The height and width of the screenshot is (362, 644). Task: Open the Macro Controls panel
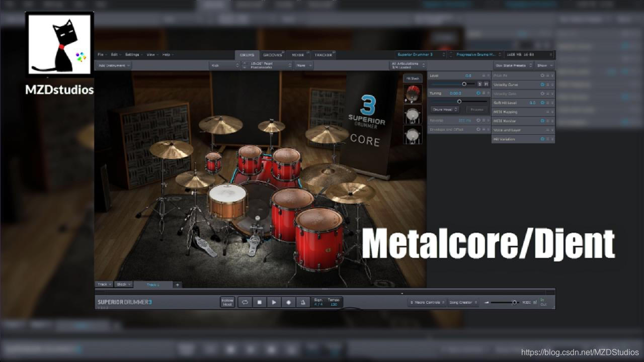pyautogui.click(x=427, y=302)
